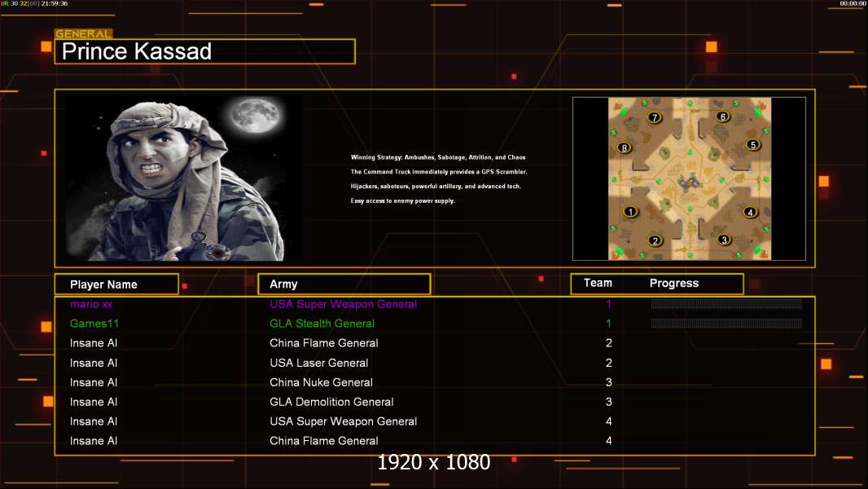
Task: Click China Flame General on team 2
Action: (x=324, y=343)
